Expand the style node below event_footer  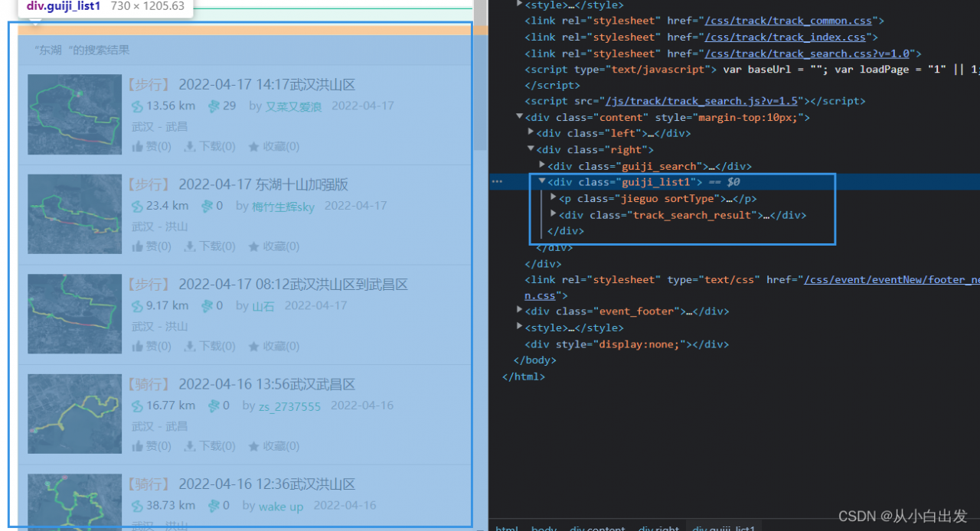tap(520, 327)
